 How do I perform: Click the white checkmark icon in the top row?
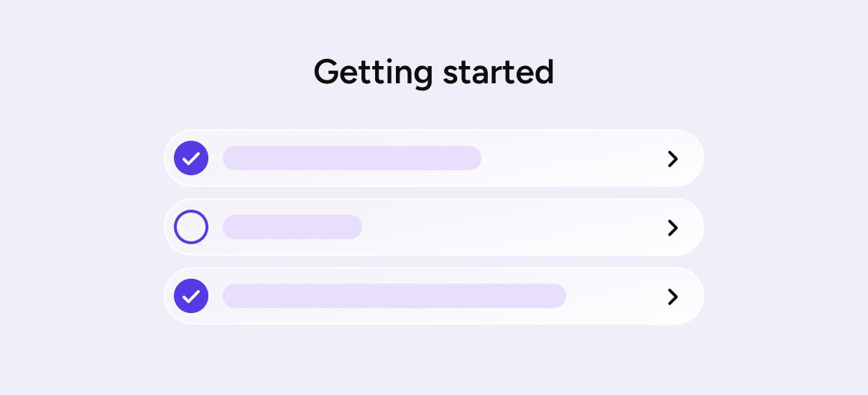pyautogui.click(x=191, y=159)
